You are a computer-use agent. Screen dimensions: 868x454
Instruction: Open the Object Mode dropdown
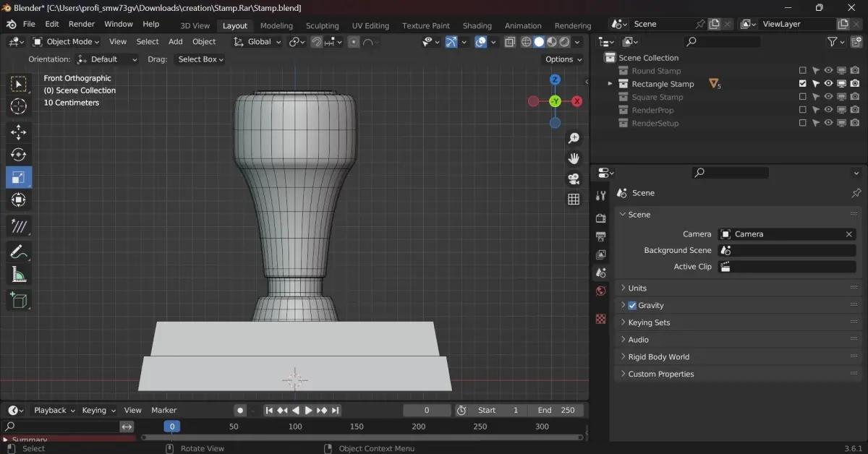(x=67, y=42)
